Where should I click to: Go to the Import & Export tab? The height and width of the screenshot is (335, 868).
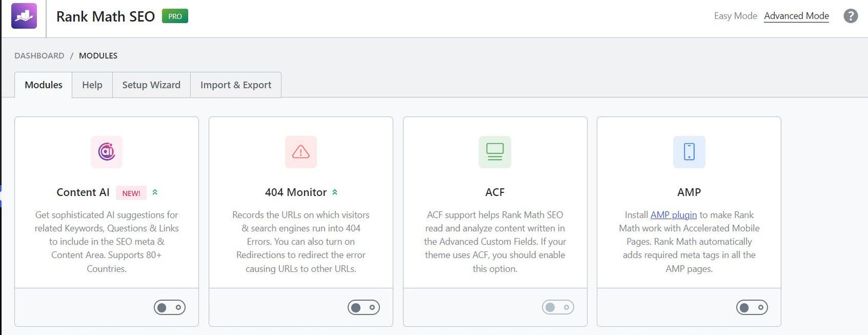click(x=235, y=85)
